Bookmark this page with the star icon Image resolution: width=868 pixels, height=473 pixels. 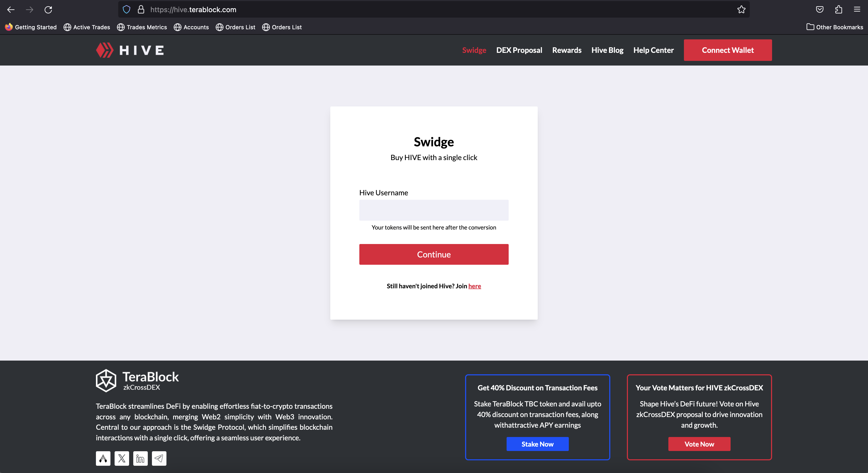pyautogui.click(x=741, y=9)
